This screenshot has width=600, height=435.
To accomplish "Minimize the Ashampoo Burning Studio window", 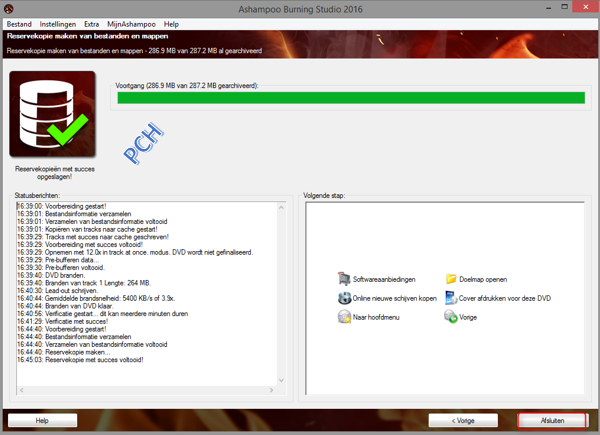I will tap(548, 7).
